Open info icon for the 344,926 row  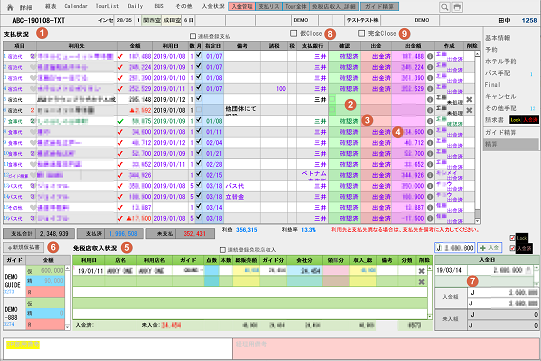tap(430, 175)
